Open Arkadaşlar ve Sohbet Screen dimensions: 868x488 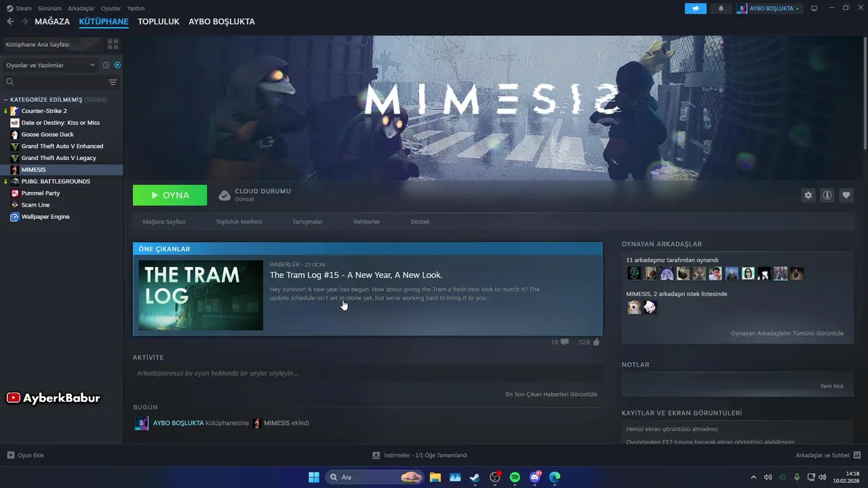(828, 455)
